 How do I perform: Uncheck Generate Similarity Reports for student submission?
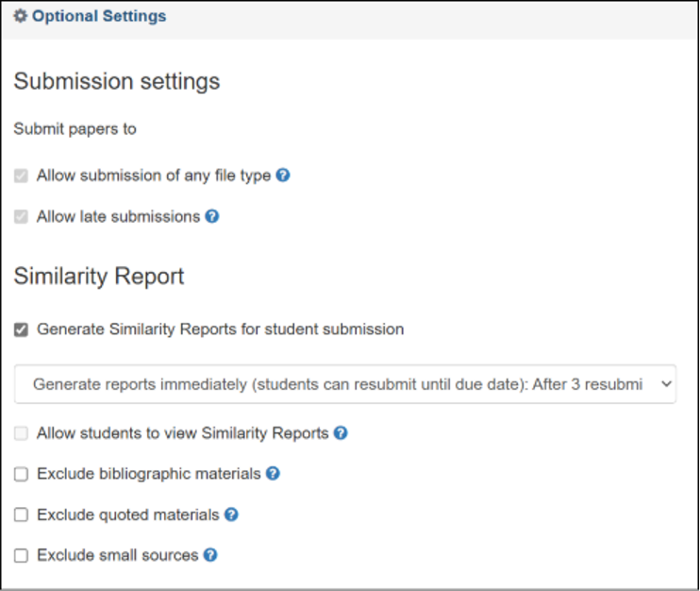tap(21, 329)
